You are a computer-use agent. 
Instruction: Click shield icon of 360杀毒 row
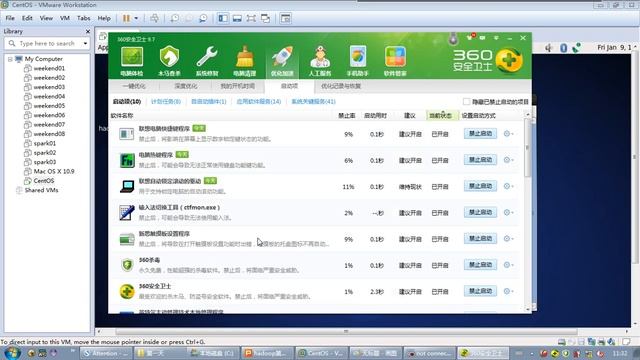127,265
